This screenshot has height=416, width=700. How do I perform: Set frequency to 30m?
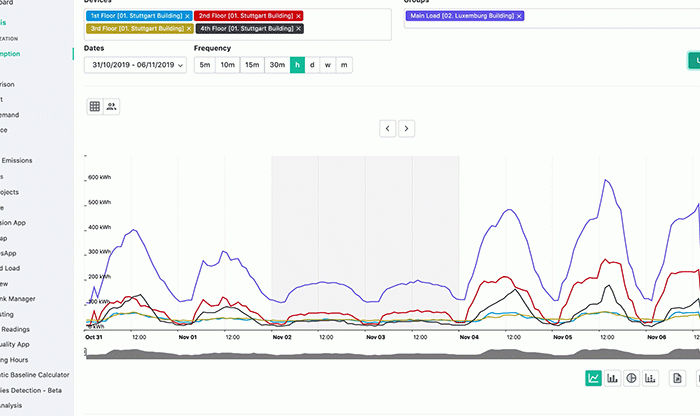coord(277,65)
